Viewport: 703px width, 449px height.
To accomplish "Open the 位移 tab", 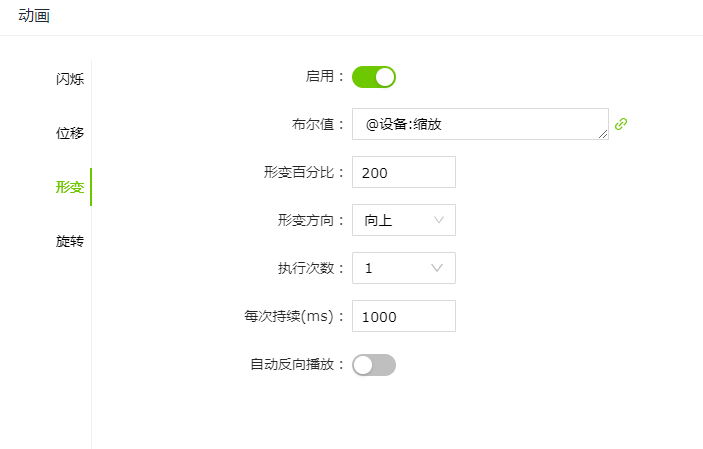I will (x=70, y=133).
